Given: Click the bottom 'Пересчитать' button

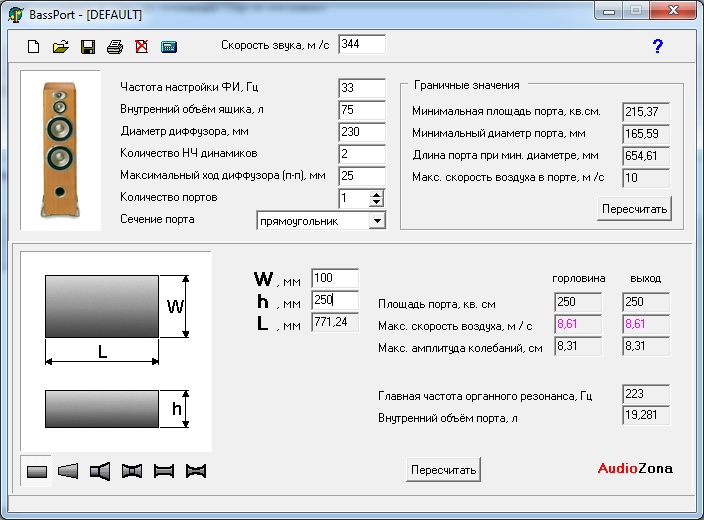Looking at the screenshot, I should point(443,470).
